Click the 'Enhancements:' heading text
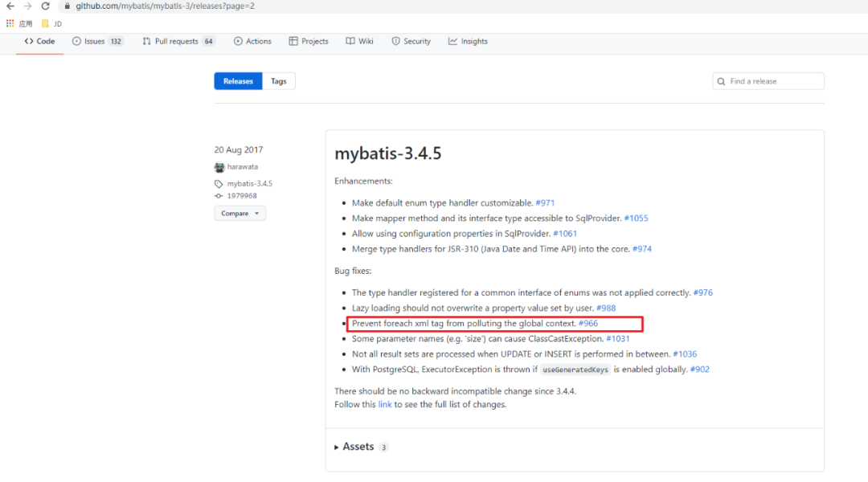Viewport: 868px width, 482px height. [x=364, y=182]
